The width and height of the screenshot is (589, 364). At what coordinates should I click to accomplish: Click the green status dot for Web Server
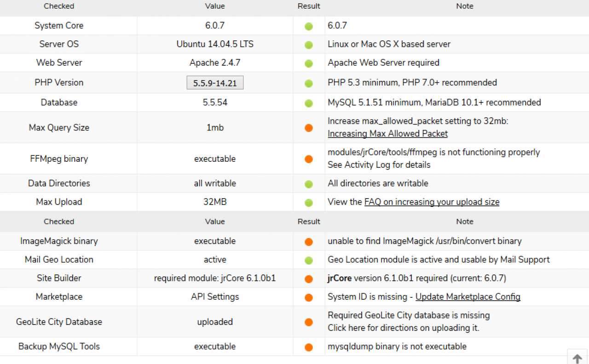pos(309,63)
